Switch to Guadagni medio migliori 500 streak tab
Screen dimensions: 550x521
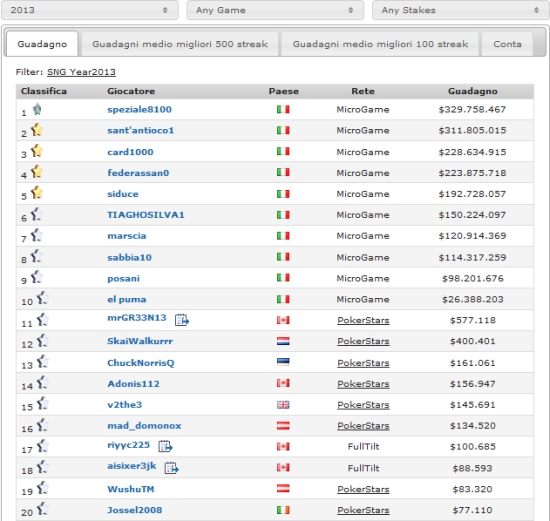pos(180,44)
